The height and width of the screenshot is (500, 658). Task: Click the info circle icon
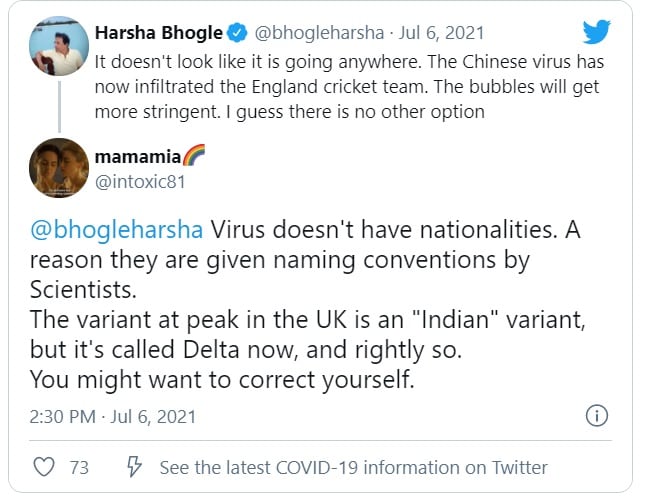pyautogui.click(x=595, y=415)
